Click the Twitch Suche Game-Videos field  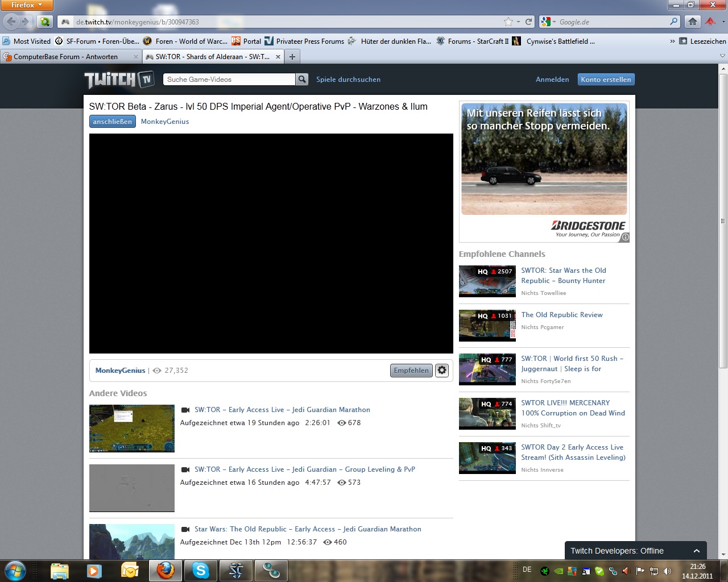tap(230, 80)
